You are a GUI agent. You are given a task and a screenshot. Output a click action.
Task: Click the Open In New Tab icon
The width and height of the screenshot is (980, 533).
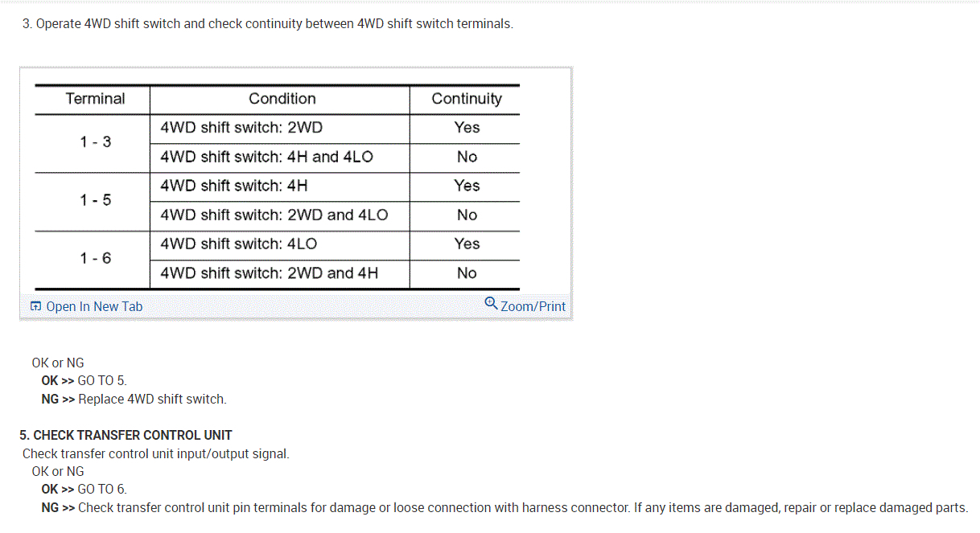[35, 306]
